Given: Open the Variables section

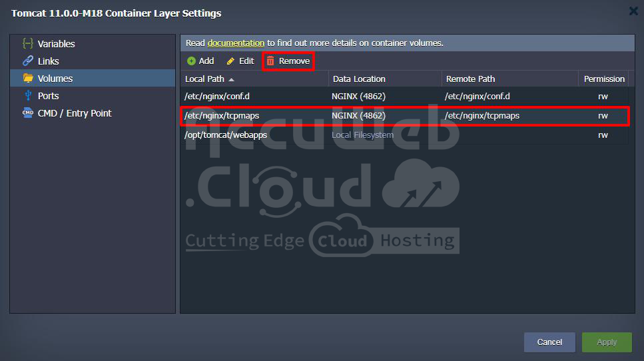Looking at the screenshot, I should [x=93, y=43].
